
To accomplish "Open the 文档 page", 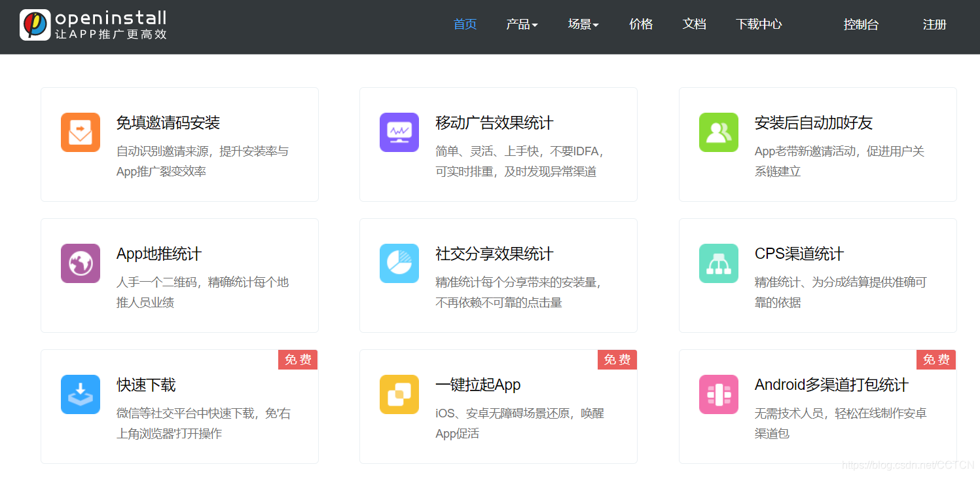I will tap(694, 24).
